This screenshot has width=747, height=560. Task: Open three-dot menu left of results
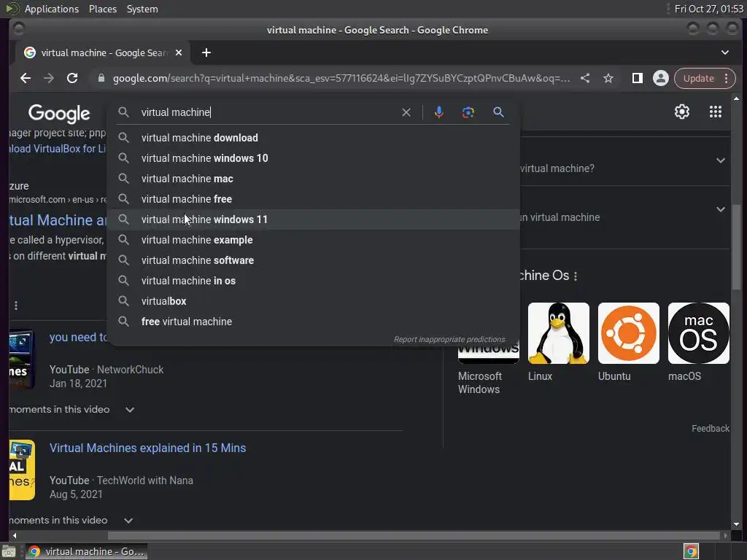pos(16,306)
